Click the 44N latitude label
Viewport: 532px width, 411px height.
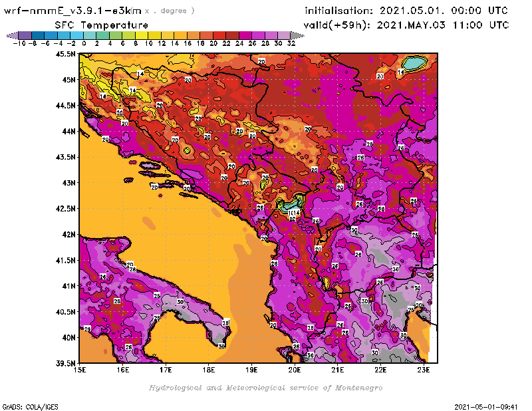pyautogui.click(x=68, y=131)
